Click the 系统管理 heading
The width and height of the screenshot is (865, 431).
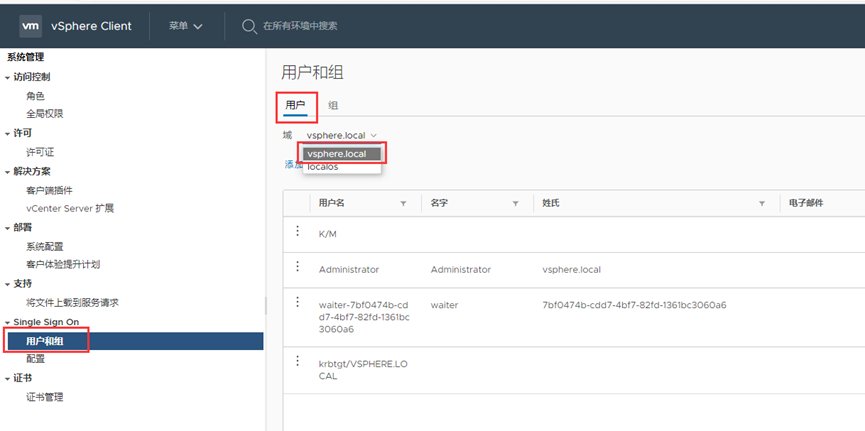[25, 57]
